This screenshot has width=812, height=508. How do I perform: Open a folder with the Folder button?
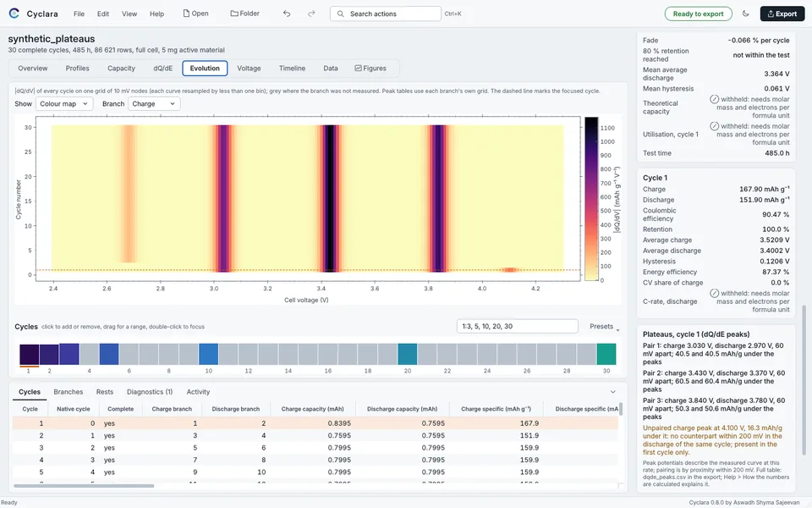[245, 14]
